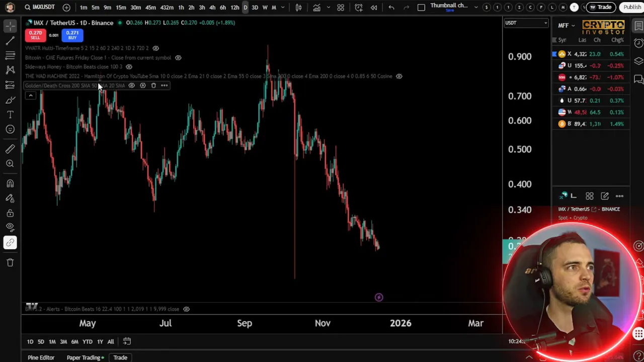
Task: Toggle visibility of Bitcoin CME Futures indicator
Action: click(178, 58)
